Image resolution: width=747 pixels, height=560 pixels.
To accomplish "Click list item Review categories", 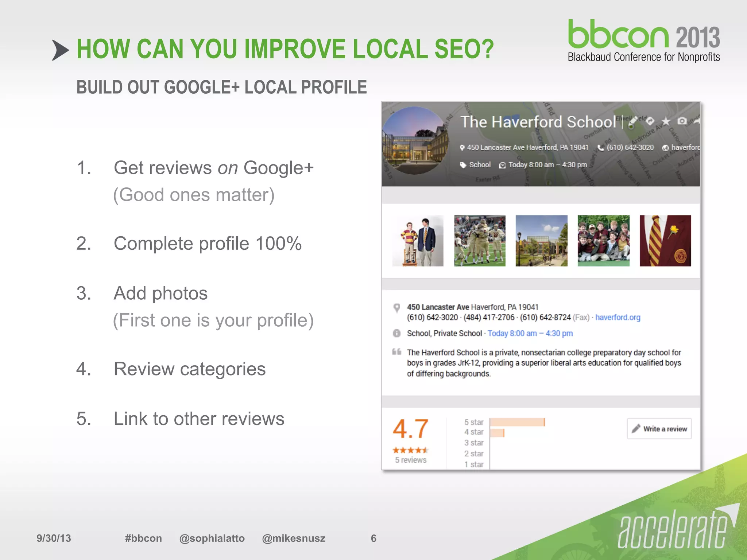I will point(190,369).
